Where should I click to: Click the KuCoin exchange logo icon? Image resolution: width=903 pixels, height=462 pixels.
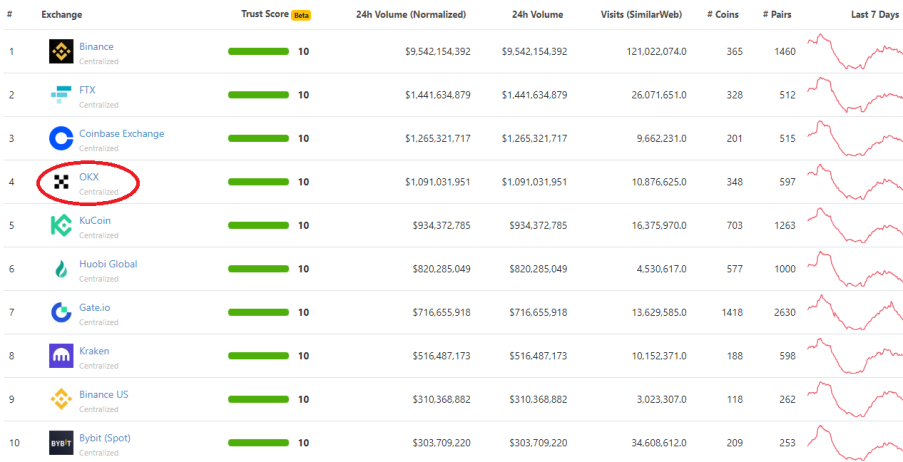point(61,225)
